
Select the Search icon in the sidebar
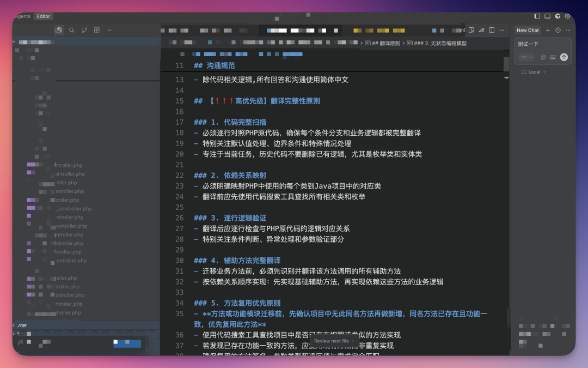point(71,30)
